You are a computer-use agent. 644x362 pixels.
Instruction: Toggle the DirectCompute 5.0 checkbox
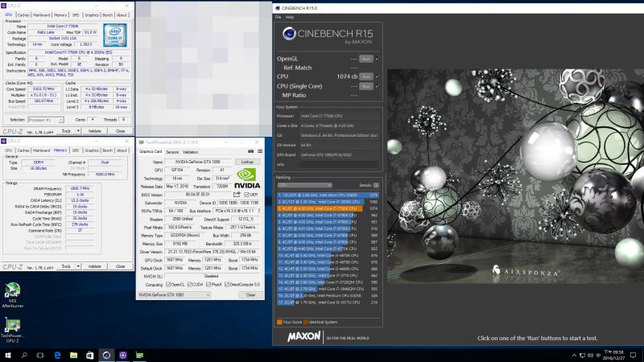pyautogui.click(x=227, y=285)
